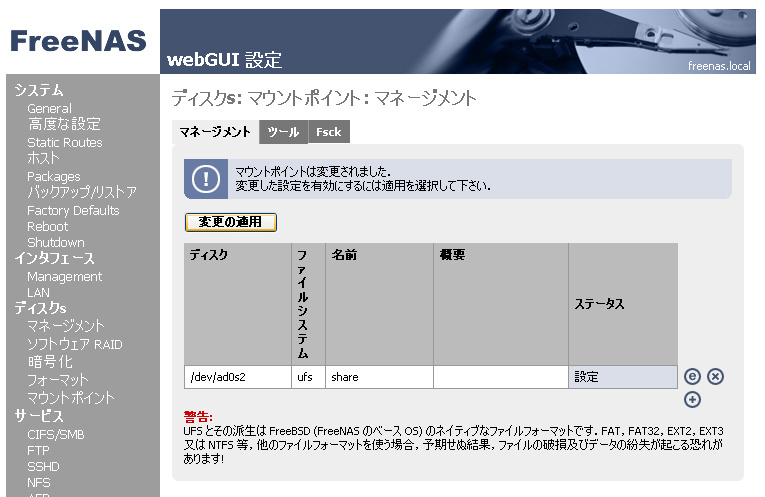Click the ディスクs section heading
The width and height of the screenshot is (765, 497).
40,308
